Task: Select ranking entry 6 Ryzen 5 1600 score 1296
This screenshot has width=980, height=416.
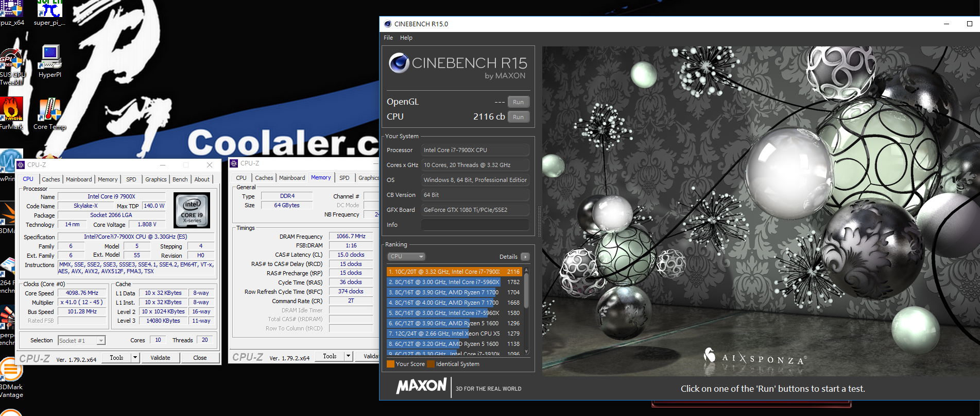Action: click(454, 323)
